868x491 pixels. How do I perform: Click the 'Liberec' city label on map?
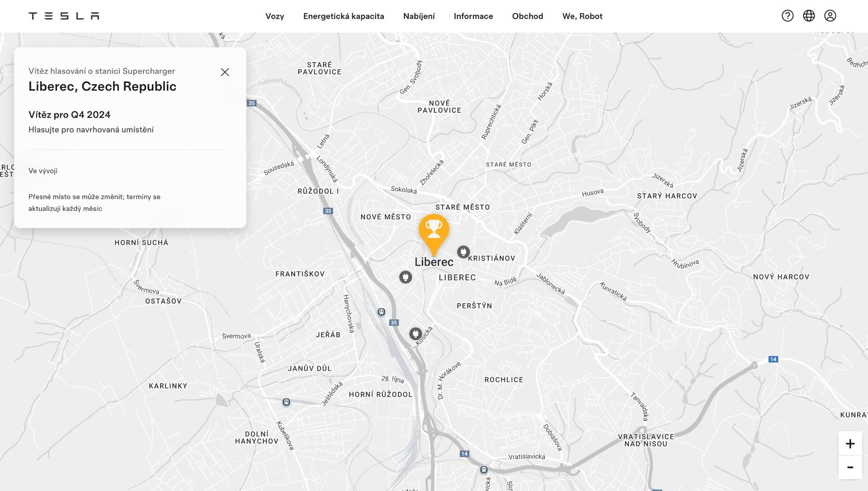434,262
